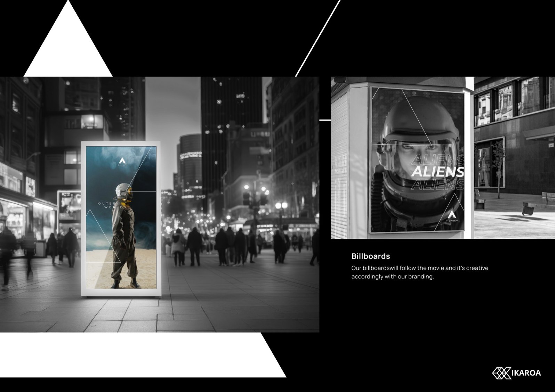Click the IKAROA brand name text

(x=526, y=373)
